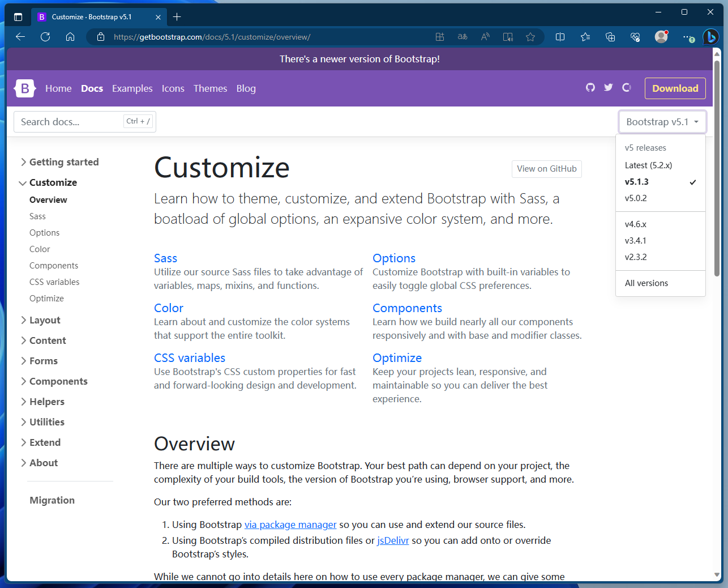Image resolution: width=728 pixels, height=588 pixels.
Task: Click the View on GitHub button
Action: pos(546,169)
